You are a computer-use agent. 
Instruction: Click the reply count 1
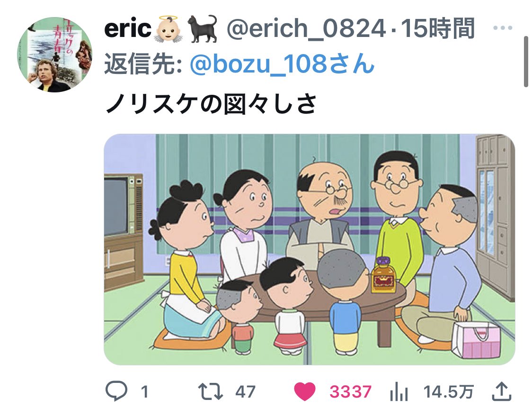tap(144, 392)
